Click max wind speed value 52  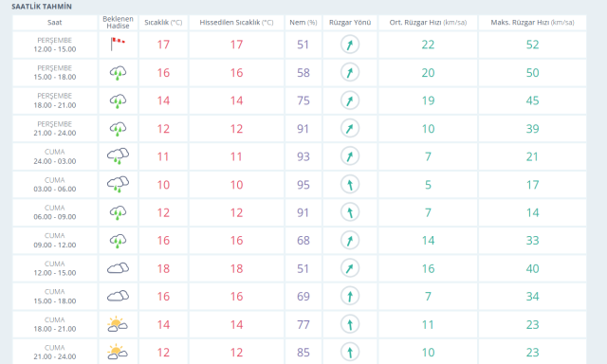(x=532, y=45)
